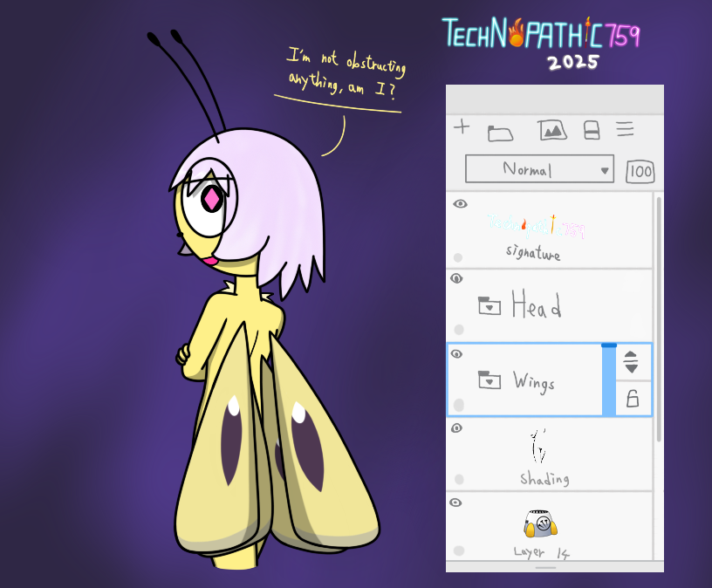Select the shading layer thumbnail

pos(538,447)
